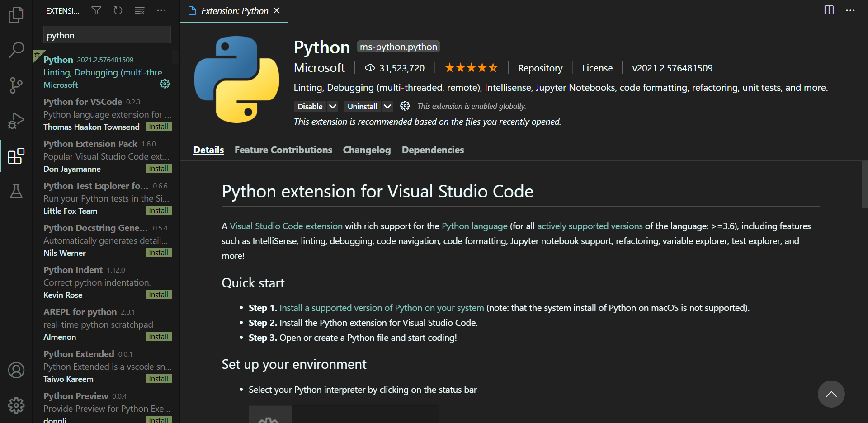Open the Testing flask icon
Viewport: 868px width, 423px height.
tap(16, 191)
